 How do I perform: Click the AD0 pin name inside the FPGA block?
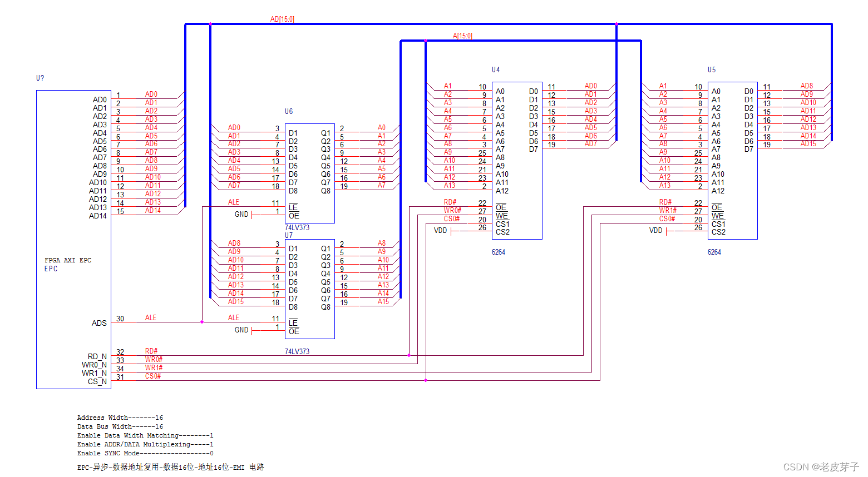click(x=100, y=100)
